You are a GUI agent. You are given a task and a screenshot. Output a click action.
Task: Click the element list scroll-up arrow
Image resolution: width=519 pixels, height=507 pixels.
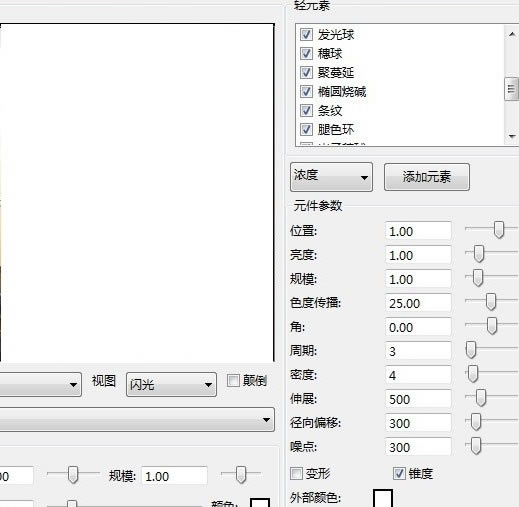[x=512, y=34]
